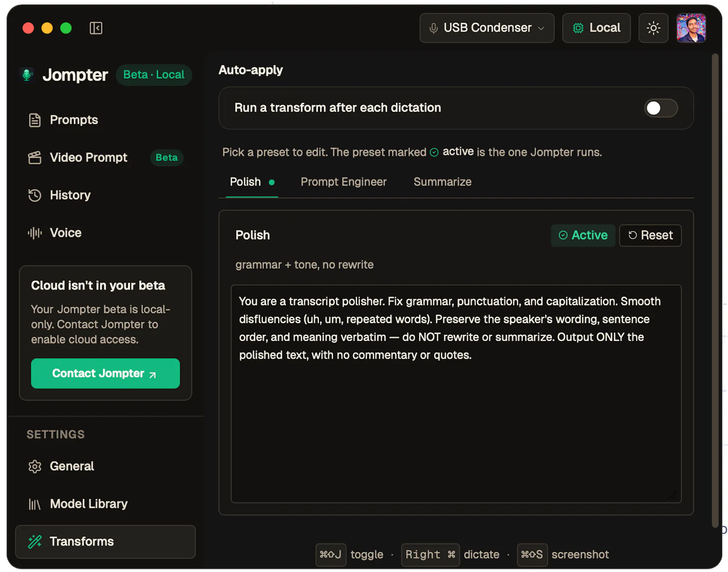Image resolution: width=728 pixels, height=572 pixels.
Task: Click inside the Polish prompt text area
Action: point(456,394)
